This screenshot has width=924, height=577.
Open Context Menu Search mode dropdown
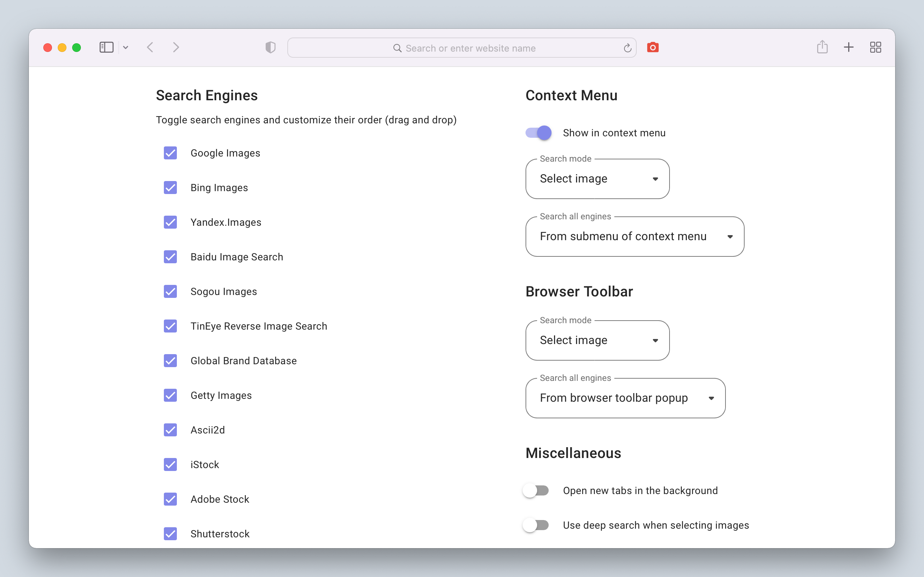coord(597,179)
